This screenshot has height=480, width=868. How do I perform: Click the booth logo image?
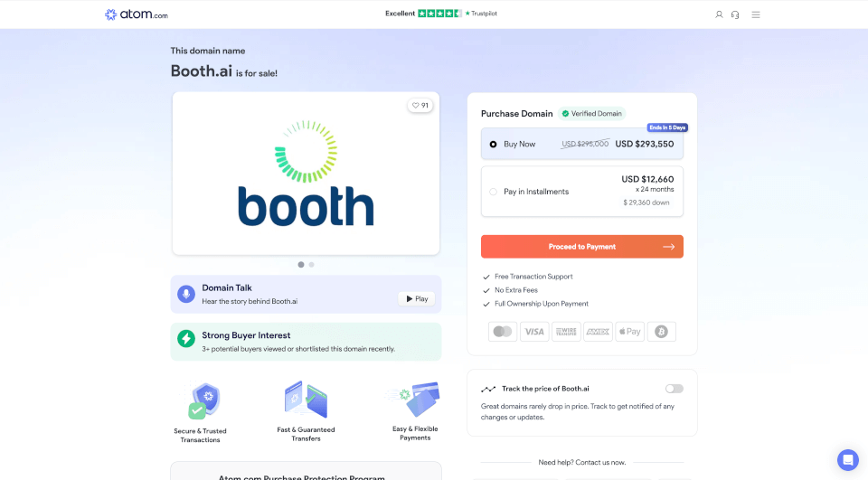(307, 174)
